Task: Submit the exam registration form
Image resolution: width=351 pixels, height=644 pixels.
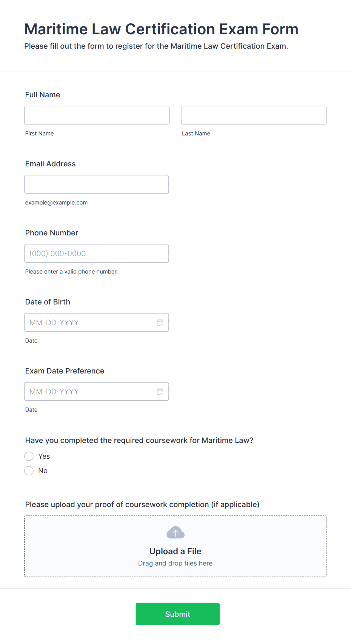Action: 178,614
